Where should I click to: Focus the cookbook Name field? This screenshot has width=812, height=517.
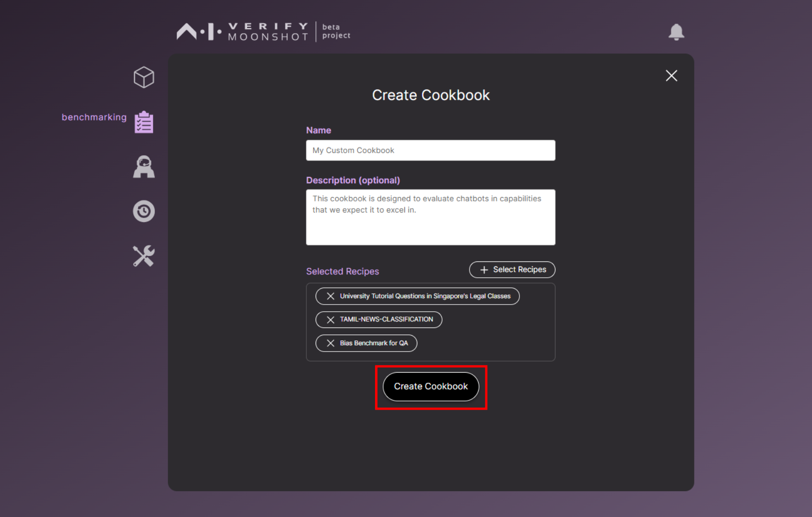coord(430,150)
